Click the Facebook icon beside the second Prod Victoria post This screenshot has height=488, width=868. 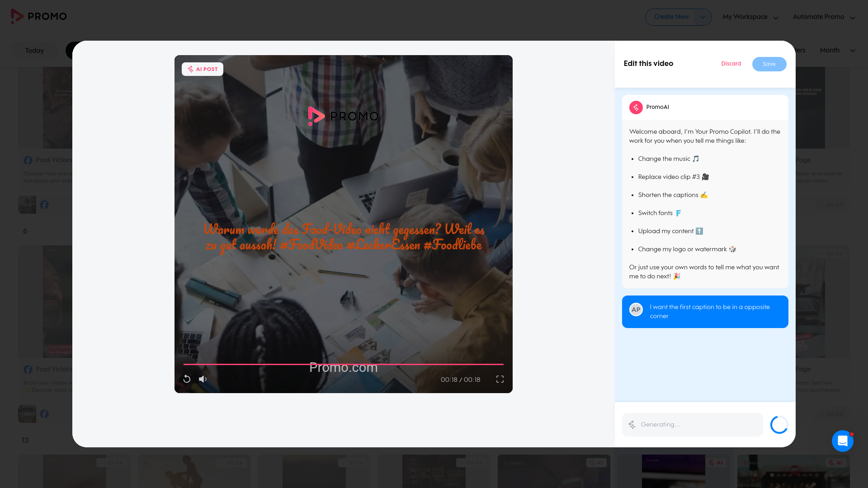[28, 370]
